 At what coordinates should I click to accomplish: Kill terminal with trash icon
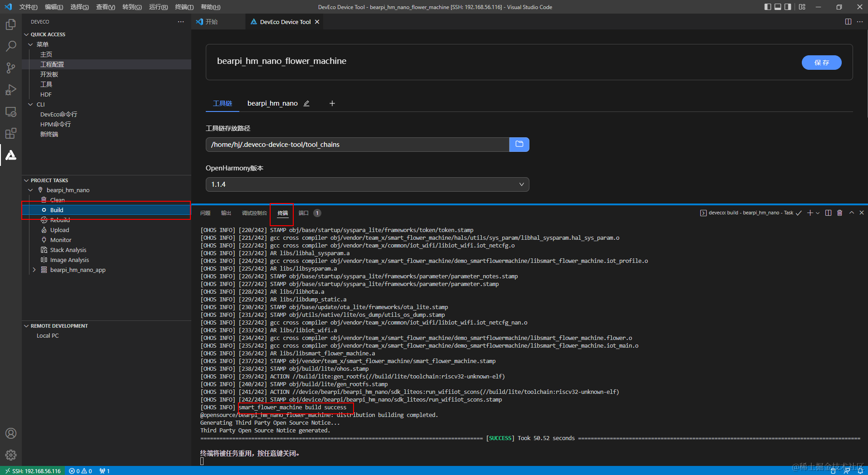pos(839,213)
